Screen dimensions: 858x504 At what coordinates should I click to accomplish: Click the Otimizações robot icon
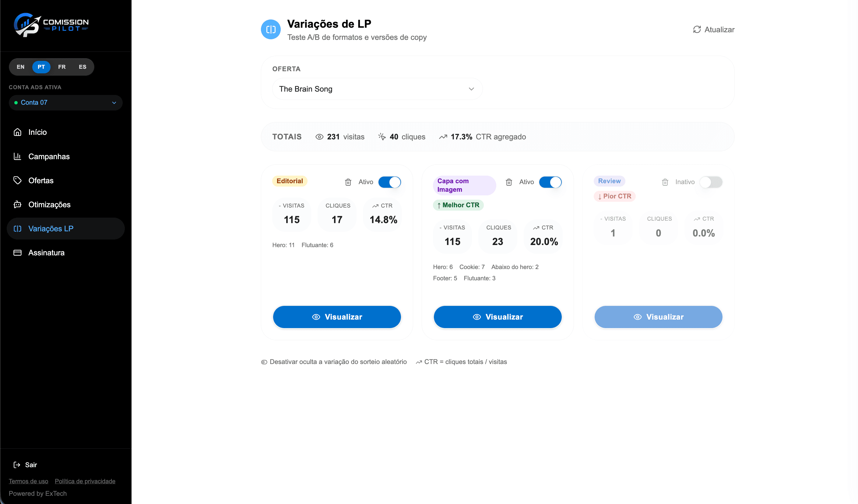(17, 205)
